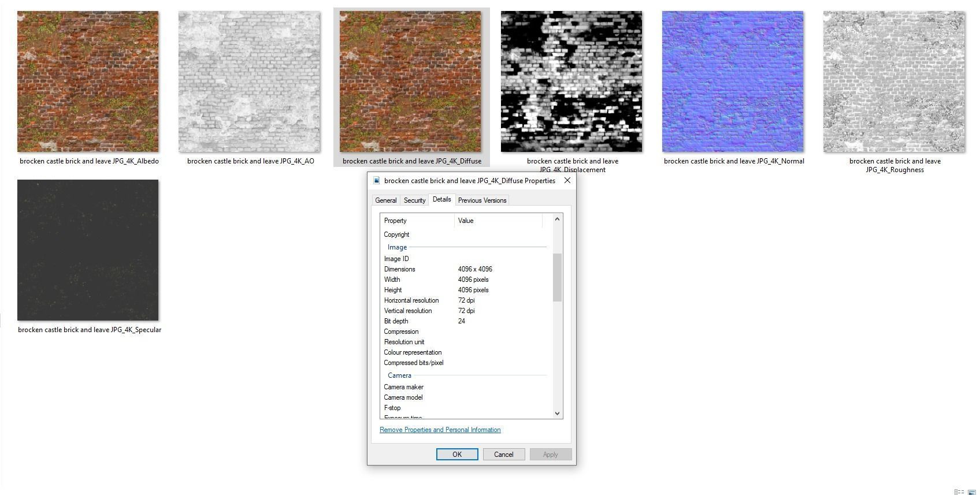Image resolution: width=980 pixels, height=495 pixels.
Task: Click OK in the Properties dialog
Action: 457,455
